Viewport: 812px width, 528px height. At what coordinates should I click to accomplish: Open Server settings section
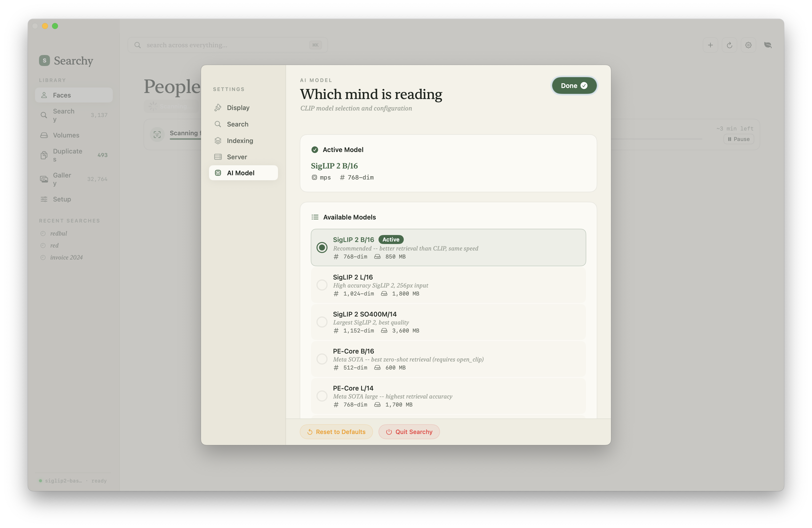[243, 157]
